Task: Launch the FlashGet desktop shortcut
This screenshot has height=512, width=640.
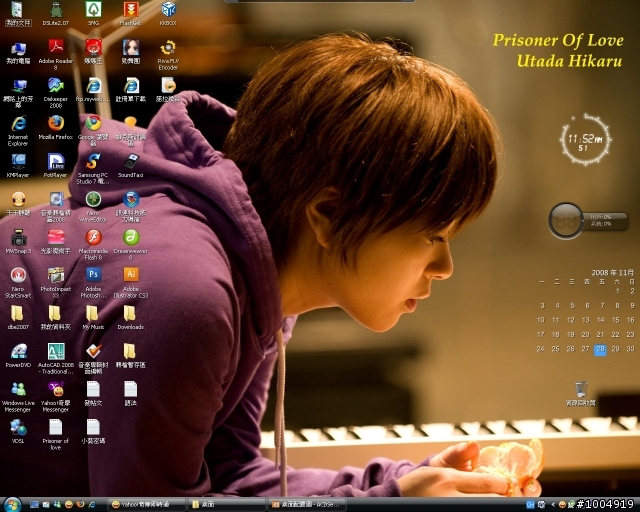Action: click(x=131, y=13)
